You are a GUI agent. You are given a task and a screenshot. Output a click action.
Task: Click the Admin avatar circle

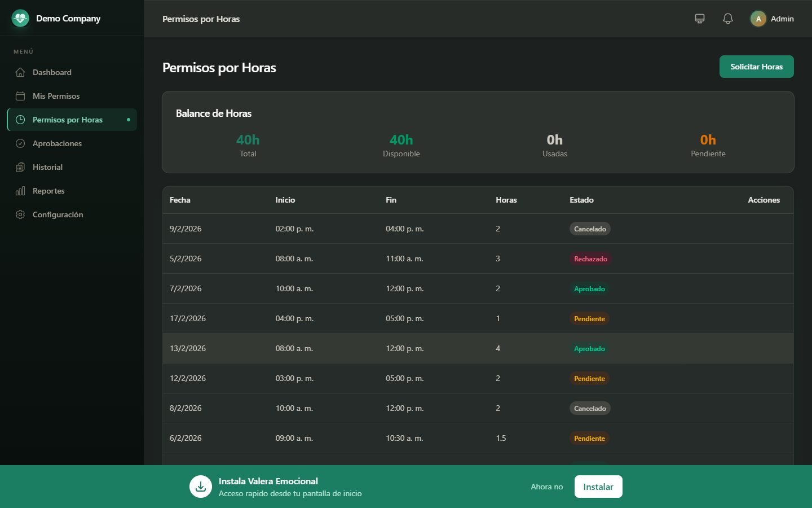coord(758,19)
